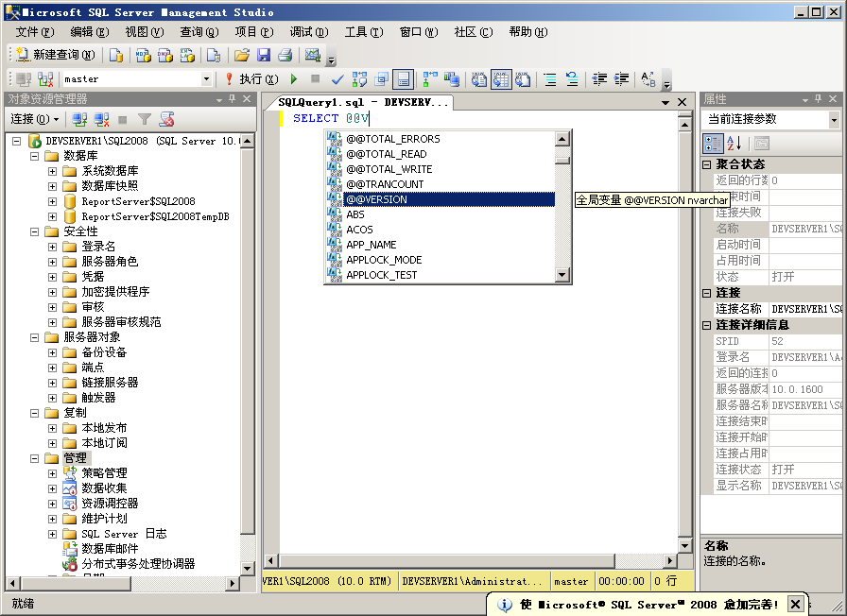Image resolution: width=847 pixels, height=616 pixels.
Task: Click the Decrease indent icon
Action: [599, 80]
